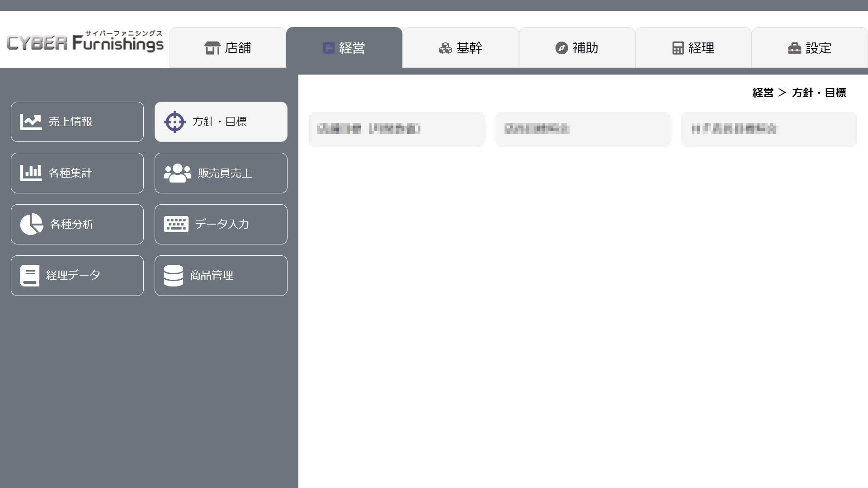Click the line chart icon for 売上情報

(x=31, y=122)
